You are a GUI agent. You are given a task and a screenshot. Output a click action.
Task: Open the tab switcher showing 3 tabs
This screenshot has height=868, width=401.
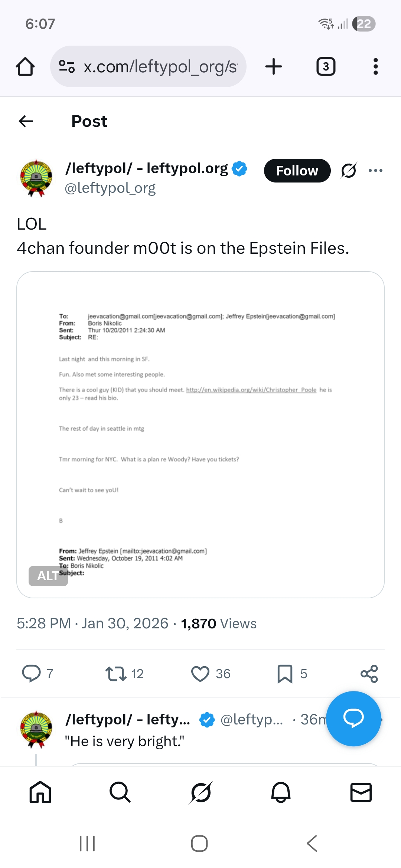click(x=326, y=67)
